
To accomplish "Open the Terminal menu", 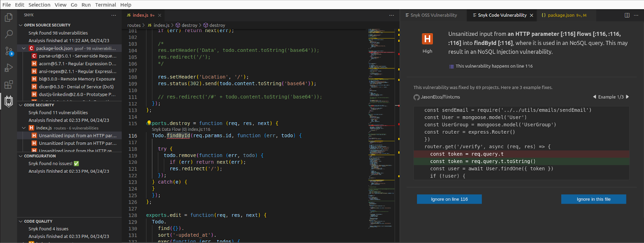I will click(105, 5).
